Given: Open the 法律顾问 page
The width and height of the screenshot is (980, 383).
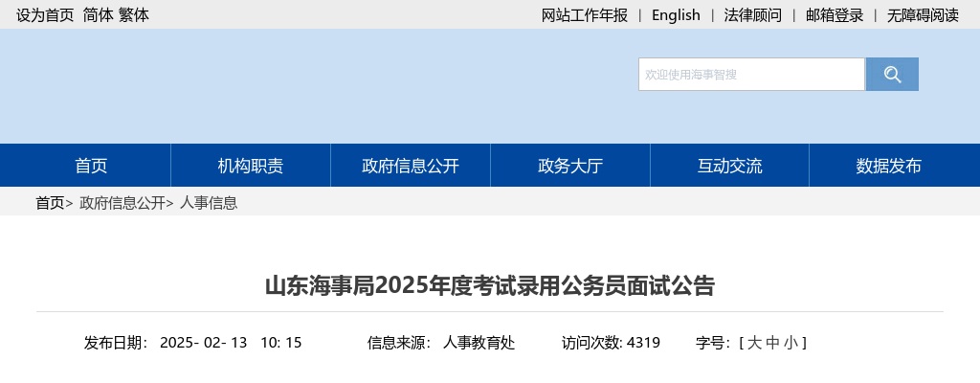Looking at the screenshot, I should 753,15.
